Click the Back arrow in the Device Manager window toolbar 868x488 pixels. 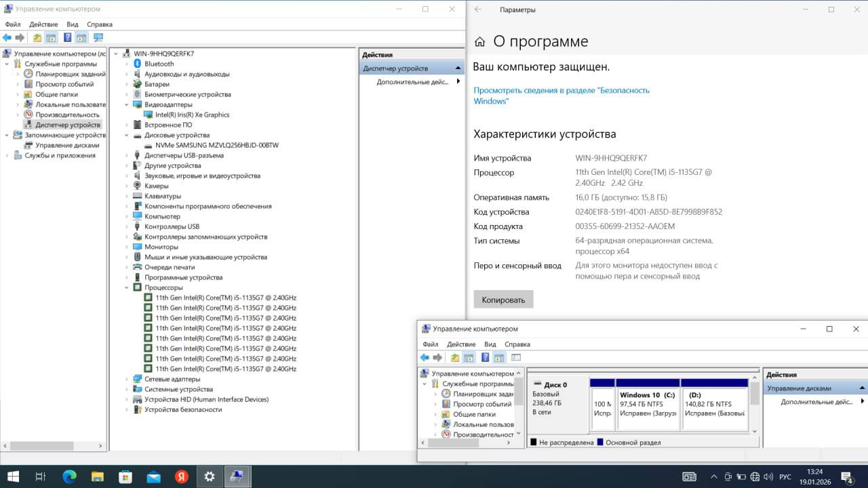7,37
